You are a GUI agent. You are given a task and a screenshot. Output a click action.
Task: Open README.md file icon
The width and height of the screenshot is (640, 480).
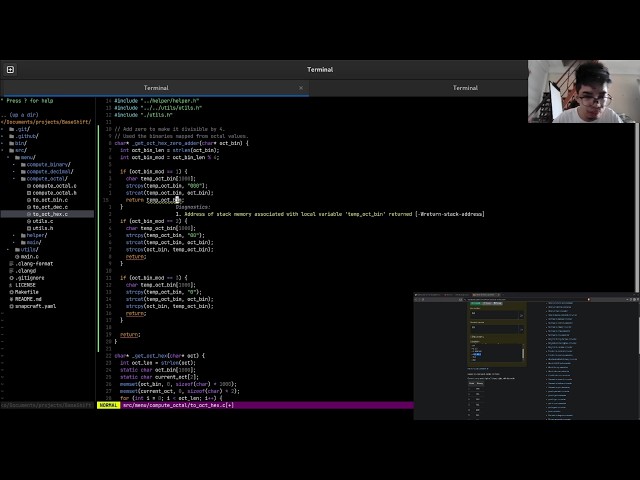[12, 299]
